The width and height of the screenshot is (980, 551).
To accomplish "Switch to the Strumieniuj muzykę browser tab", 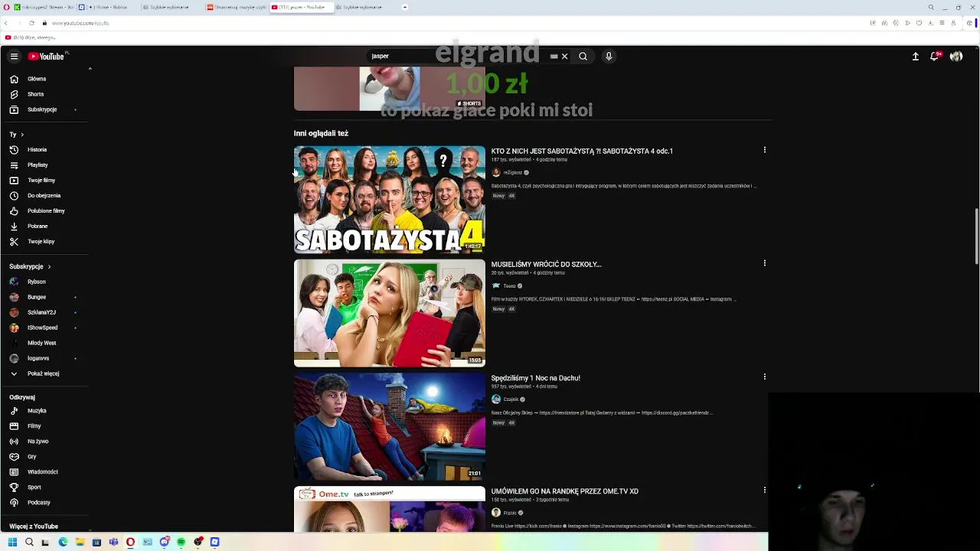I will coord(237,7).
